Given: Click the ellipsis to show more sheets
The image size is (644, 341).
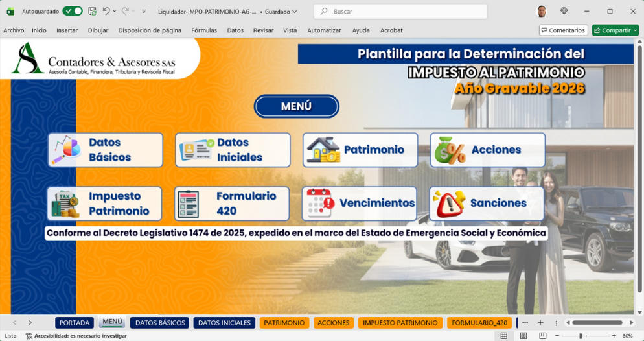Looking at the screenshot, I should coord(525,323).
